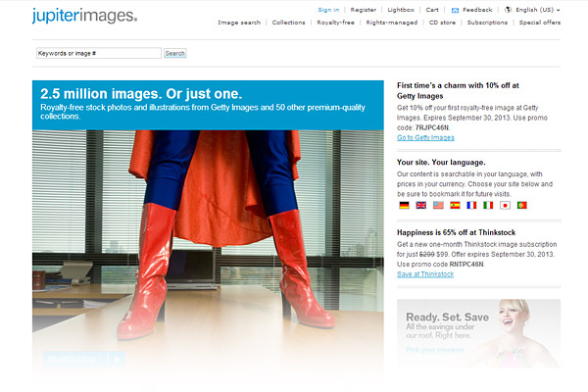Screen dimensions: 588x392
Task: Click the Sign in link
Action: coord(328,10)
